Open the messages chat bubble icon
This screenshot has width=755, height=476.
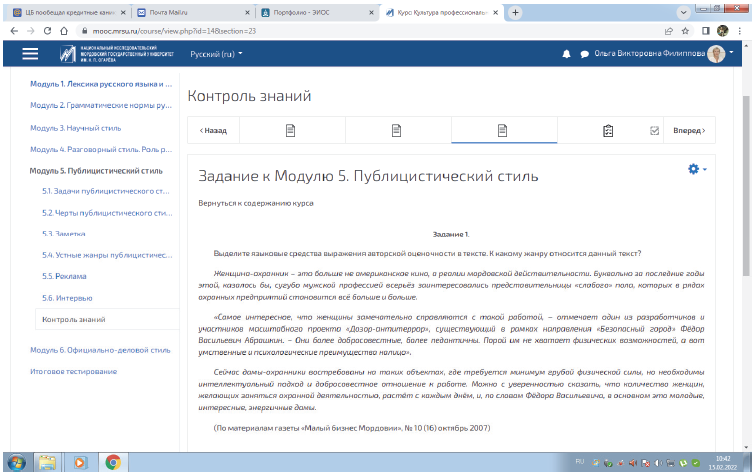tap(584, 54)
